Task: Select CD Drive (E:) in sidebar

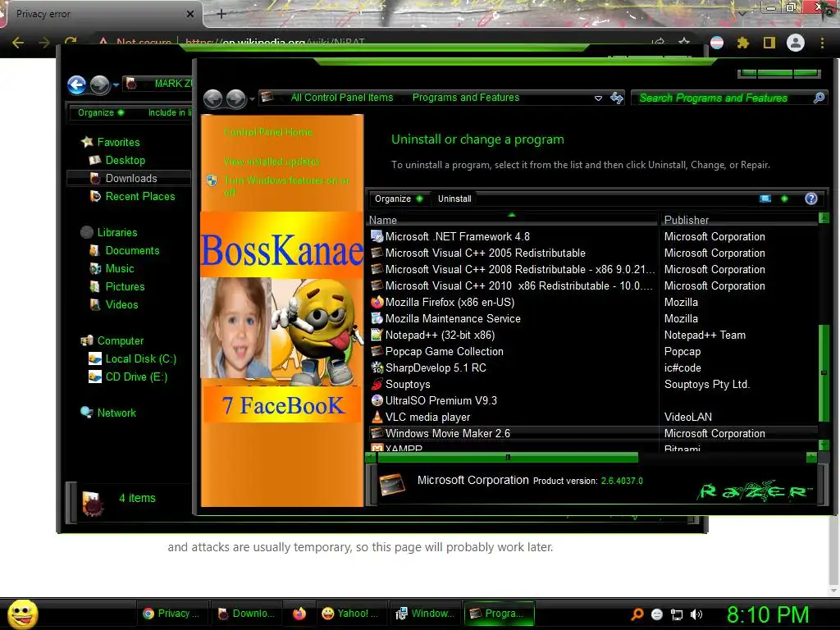Action: 136,377
